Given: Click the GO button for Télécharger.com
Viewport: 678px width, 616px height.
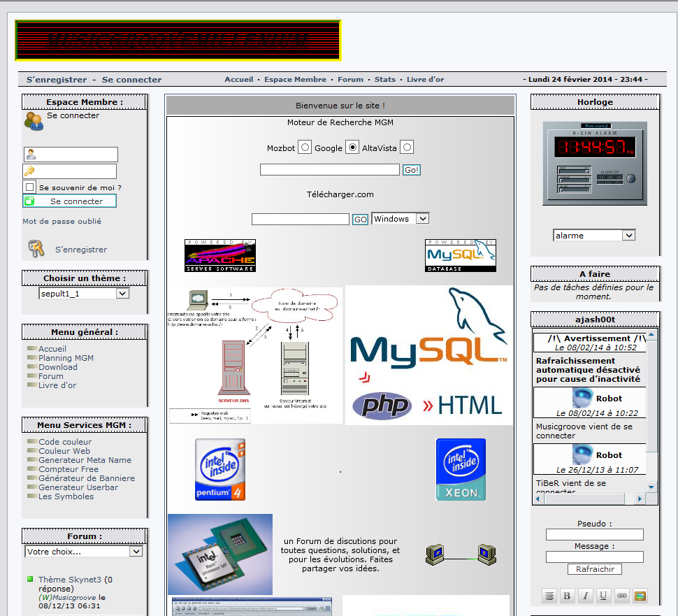Looking at the screenshot, I should [360, 220].
